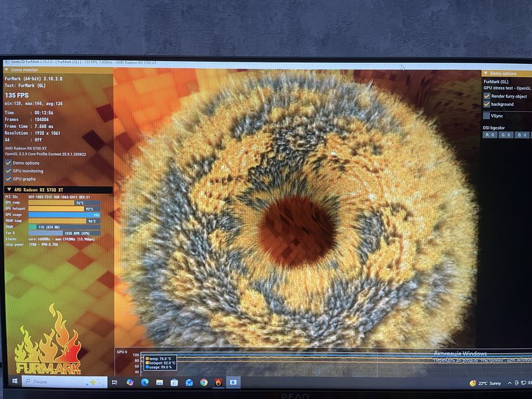
Task: Open the Mail app from the taskbar
Action: click(x=189, y=382)
